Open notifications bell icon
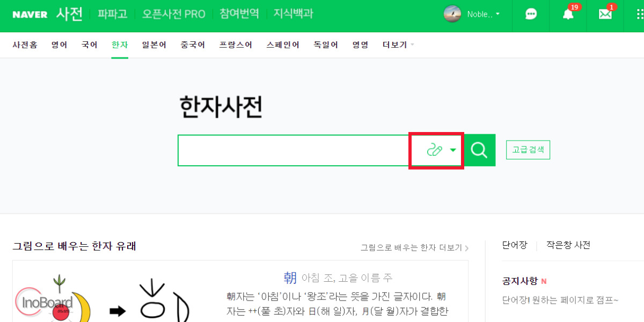The width and height of the screenshot is (644, 322). [x=568, y=14]
